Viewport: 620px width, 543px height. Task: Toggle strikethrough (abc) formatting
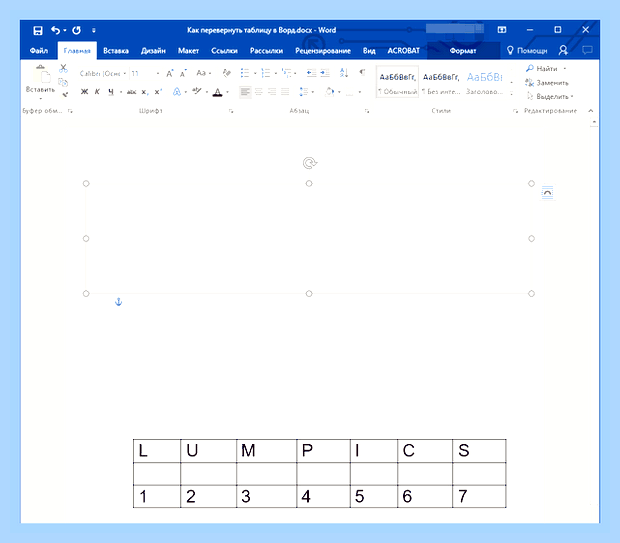[131, 92]
